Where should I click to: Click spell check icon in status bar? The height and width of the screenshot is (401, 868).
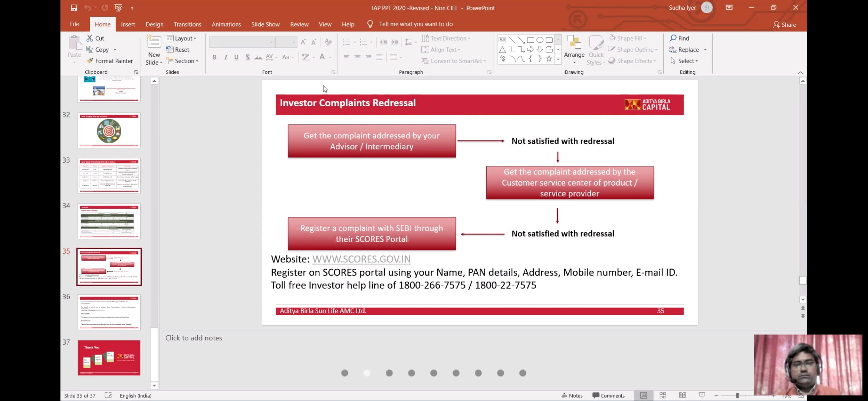(108, 395)
